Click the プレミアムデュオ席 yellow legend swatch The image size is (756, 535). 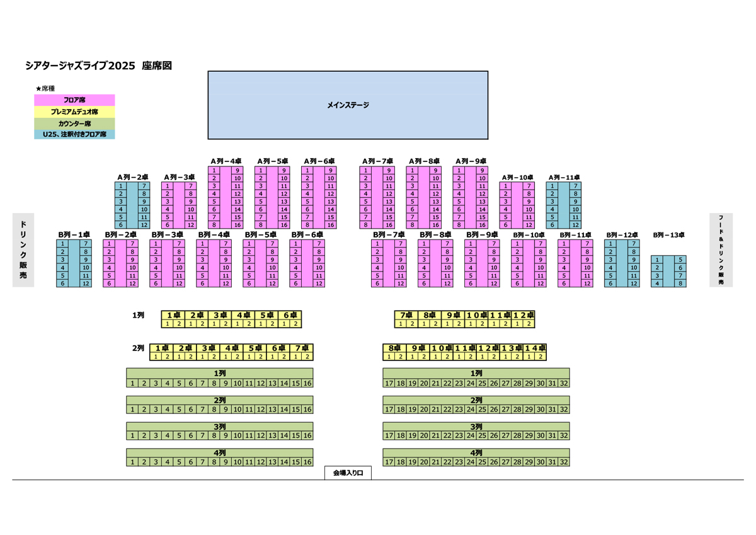pos(74,112)
